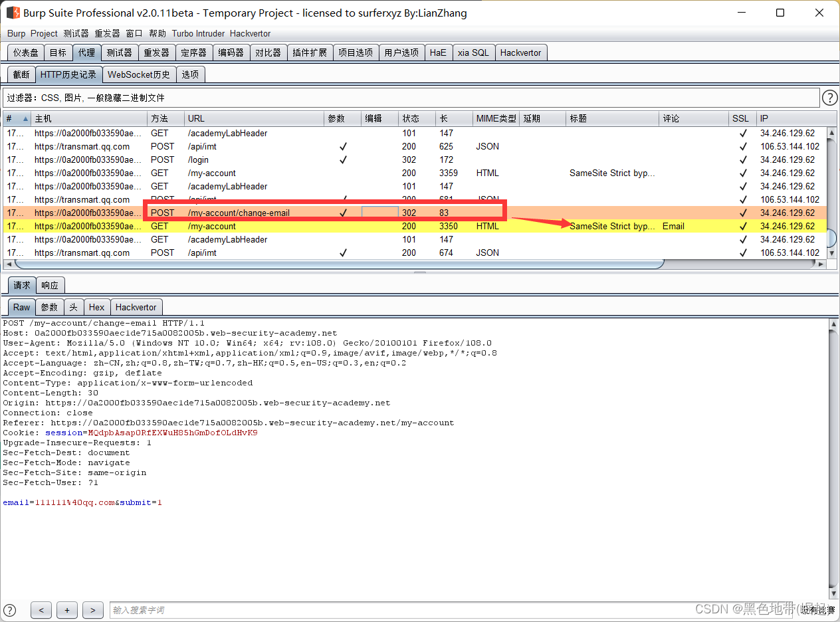Switch to the 请求 tab
The height and width of the screenshot is (622, 840).
click(22, 285)
